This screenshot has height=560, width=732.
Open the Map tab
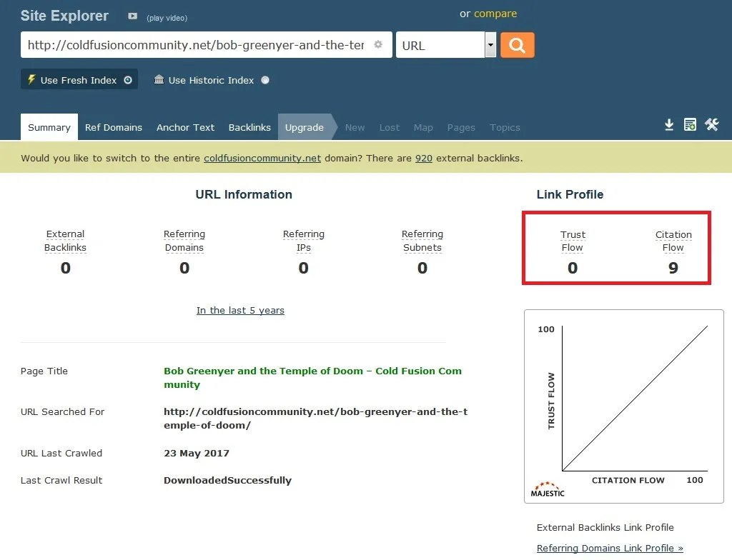point(423,127)
